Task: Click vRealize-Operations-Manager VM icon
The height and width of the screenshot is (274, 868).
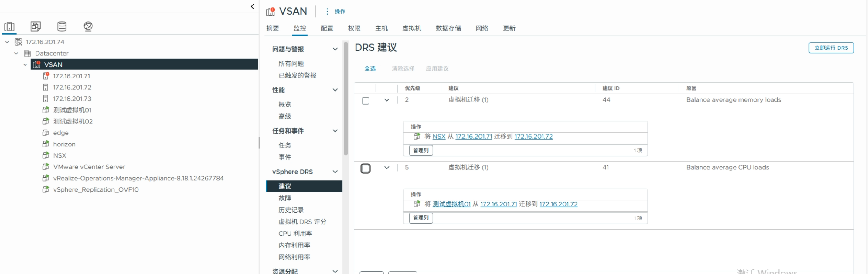Action: 46,178
